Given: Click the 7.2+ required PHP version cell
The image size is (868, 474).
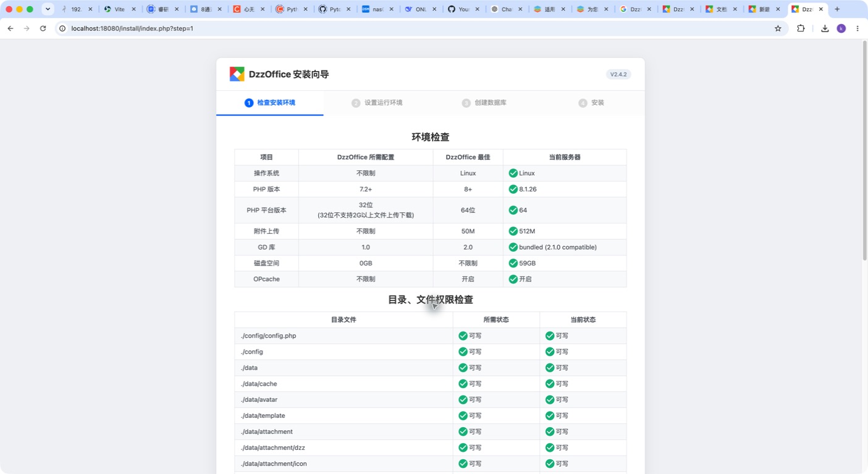Looking at the screenshot, I should [x=366, y=189].
